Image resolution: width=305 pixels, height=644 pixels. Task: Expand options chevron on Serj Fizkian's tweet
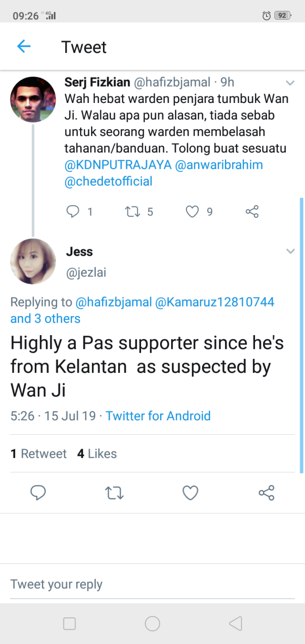[x=290, y=83]
